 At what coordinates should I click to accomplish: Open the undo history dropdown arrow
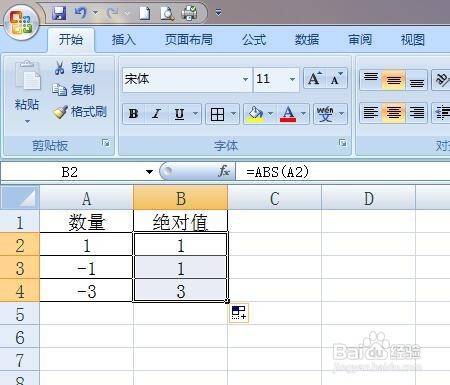[x=95, y=13]
